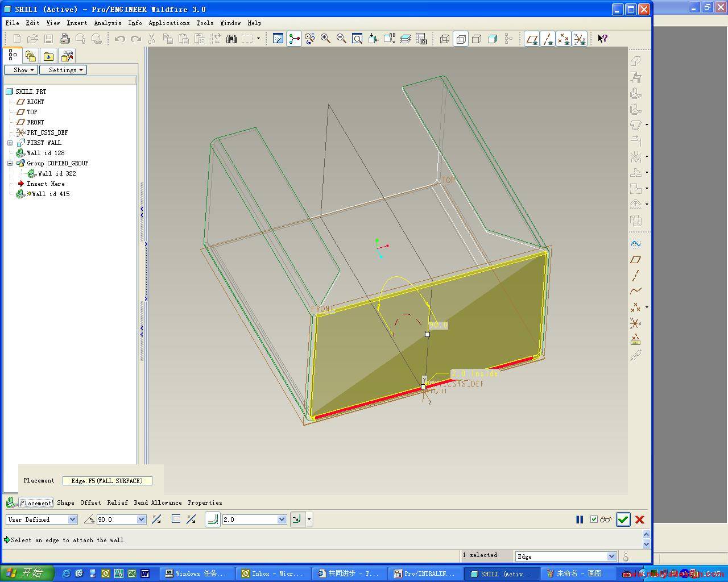Toggle datum axes display
This screenshot has height=582, width=728.
coord(548,39)
